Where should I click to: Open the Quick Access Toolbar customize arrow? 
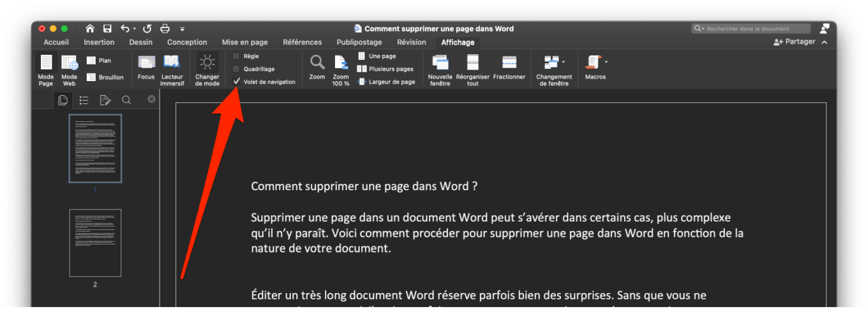coord(183,29)
